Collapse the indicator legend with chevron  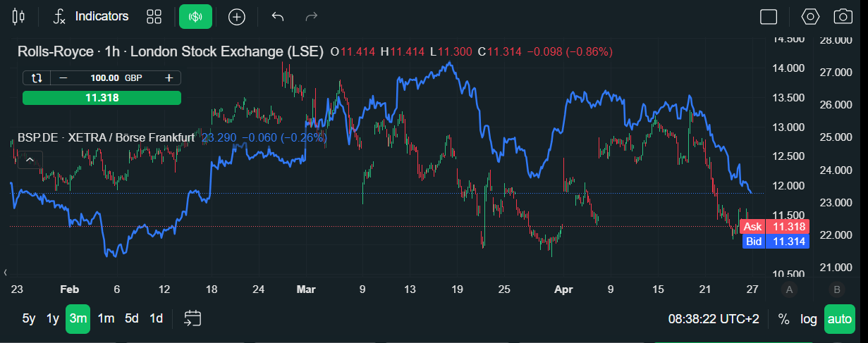[30, 160]
